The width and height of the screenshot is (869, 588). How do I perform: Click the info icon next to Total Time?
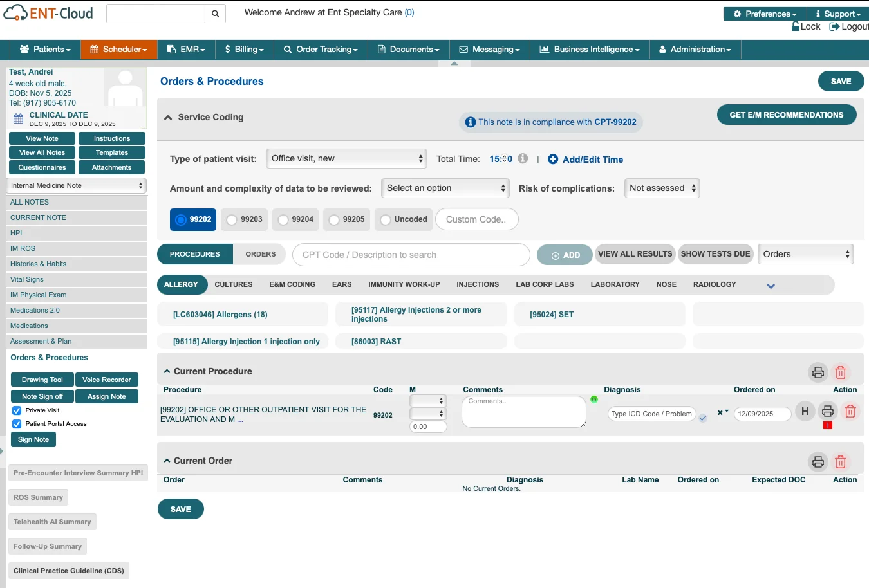click(x=523, y=159)
